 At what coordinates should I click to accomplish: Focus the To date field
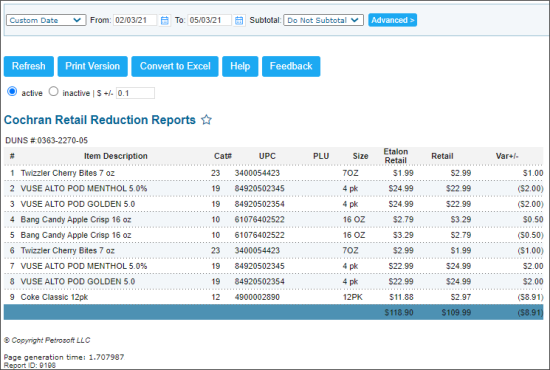point(209,20)
